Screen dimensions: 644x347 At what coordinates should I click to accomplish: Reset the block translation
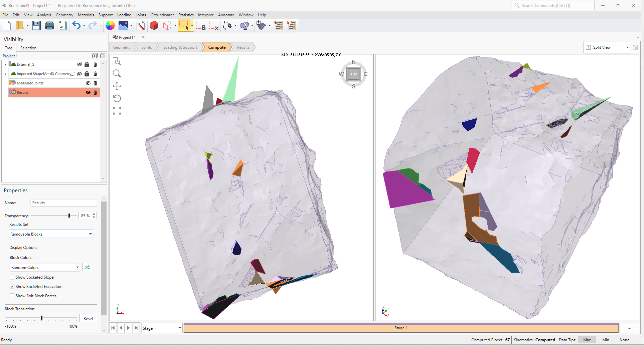click(88, 318)
